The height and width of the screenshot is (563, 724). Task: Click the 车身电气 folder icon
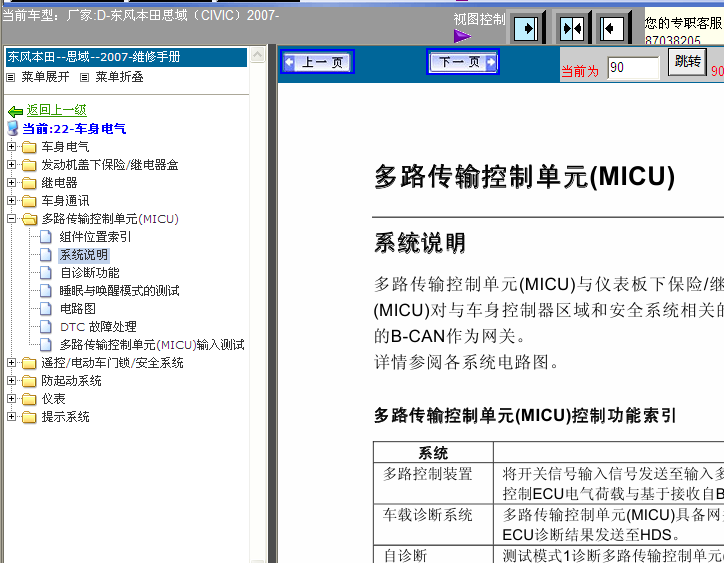(x=29, y=147)
